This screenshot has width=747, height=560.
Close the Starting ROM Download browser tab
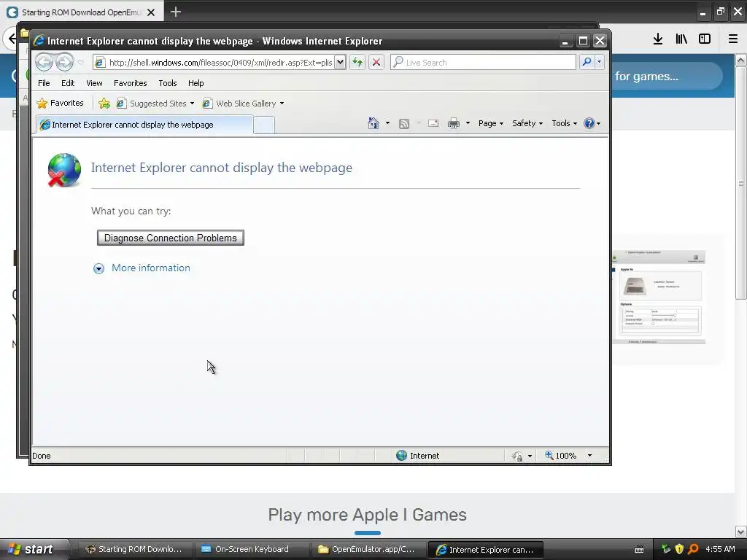point(151,12)
